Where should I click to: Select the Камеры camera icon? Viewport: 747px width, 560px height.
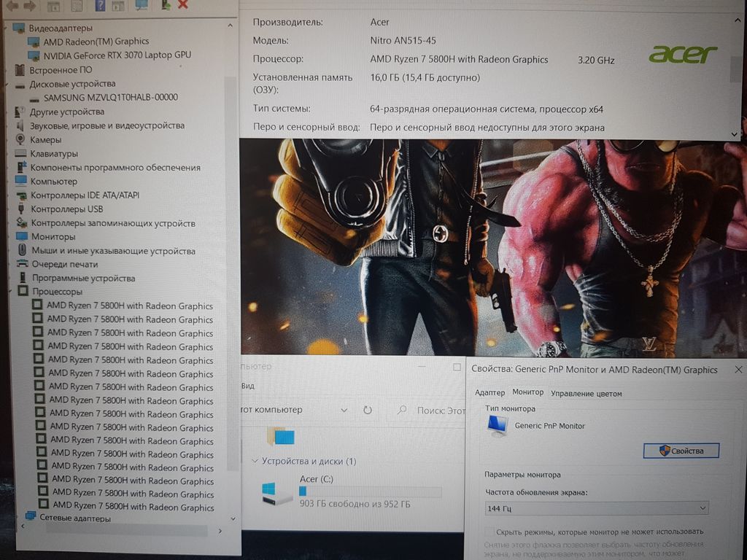(20, 139)
